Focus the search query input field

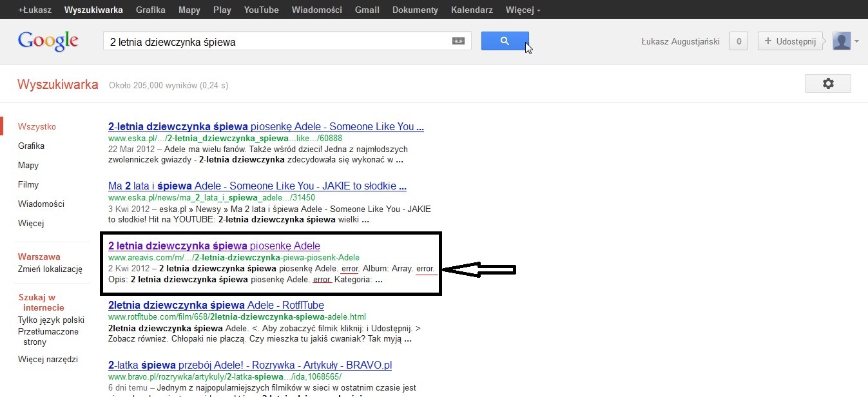click(277, 42)
